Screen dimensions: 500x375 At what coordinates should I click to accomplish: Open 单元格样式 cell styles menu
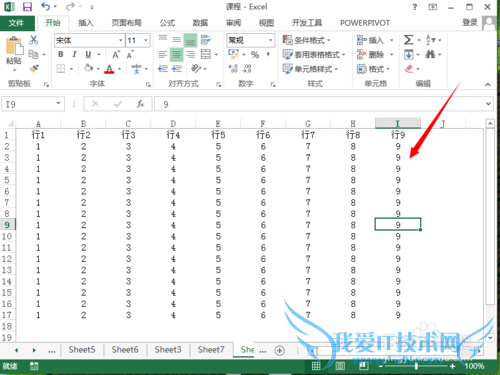pos(310,69)
